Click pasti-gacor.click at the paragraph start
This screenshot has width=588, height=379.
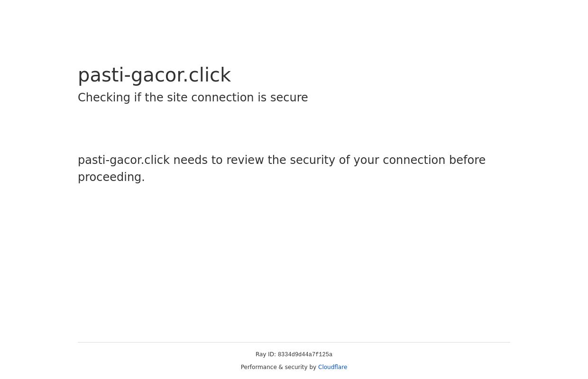click(124, 161)
